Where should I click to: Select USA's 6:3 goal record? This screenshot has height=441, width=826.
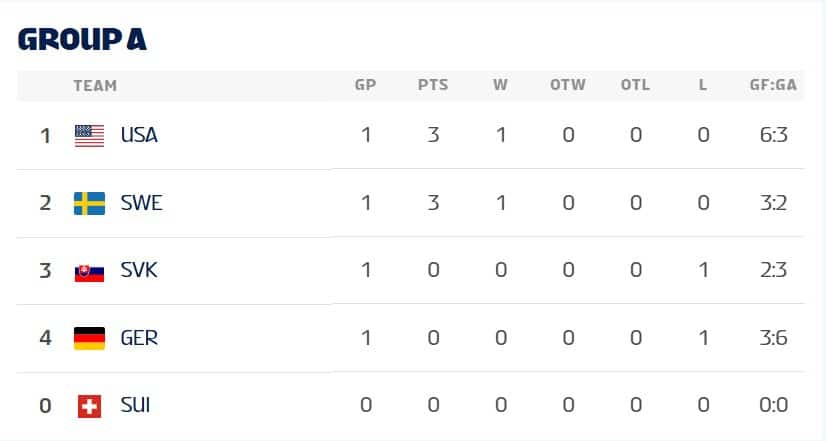point(773,135)
